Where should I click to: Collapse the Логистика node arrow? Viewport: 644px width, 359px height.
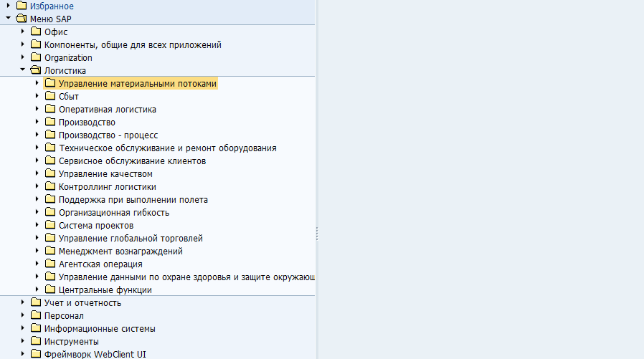pos(22,70)
